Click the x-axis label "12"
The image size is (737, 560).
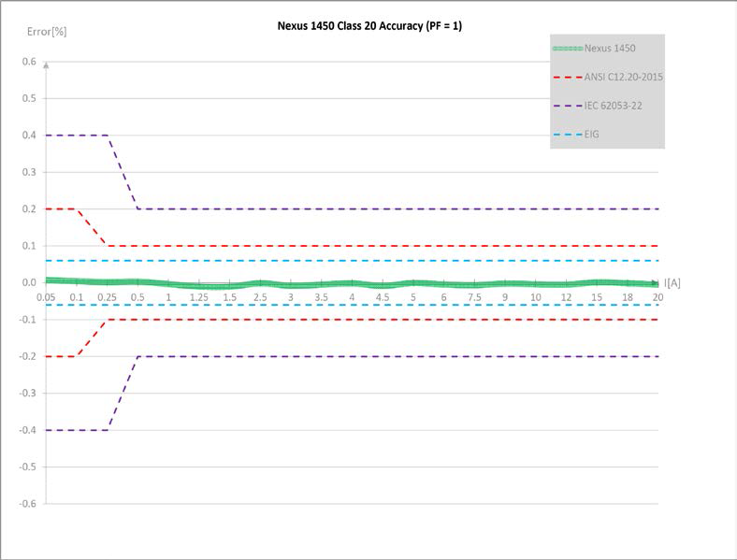coord(567,297)
